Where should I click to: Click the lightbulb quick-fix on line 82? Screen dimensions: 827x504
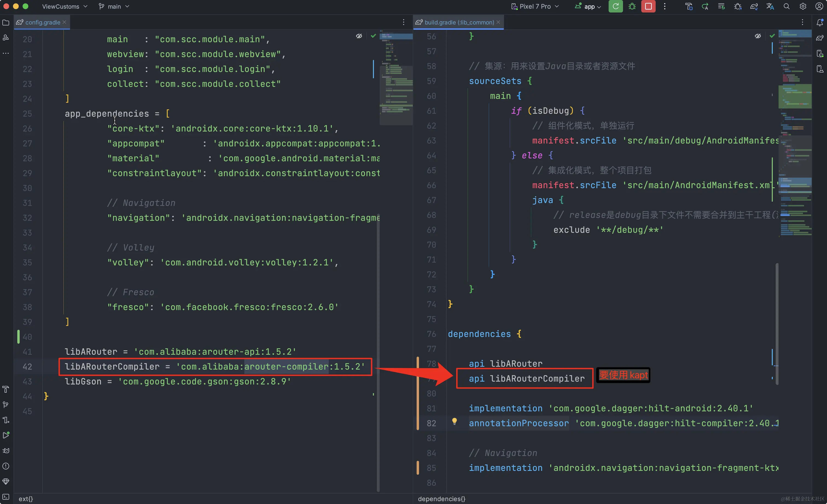click(x=454, y=421)
